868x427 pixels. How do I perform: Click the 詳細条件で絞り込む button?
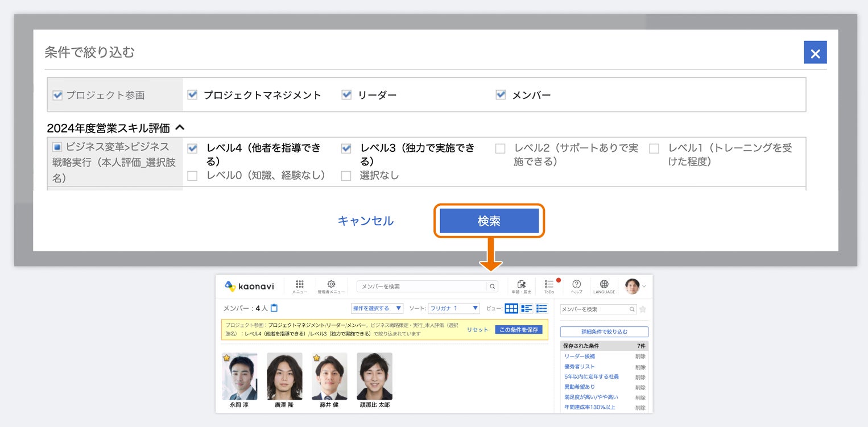pyautogui.click(x=604, y=331)
